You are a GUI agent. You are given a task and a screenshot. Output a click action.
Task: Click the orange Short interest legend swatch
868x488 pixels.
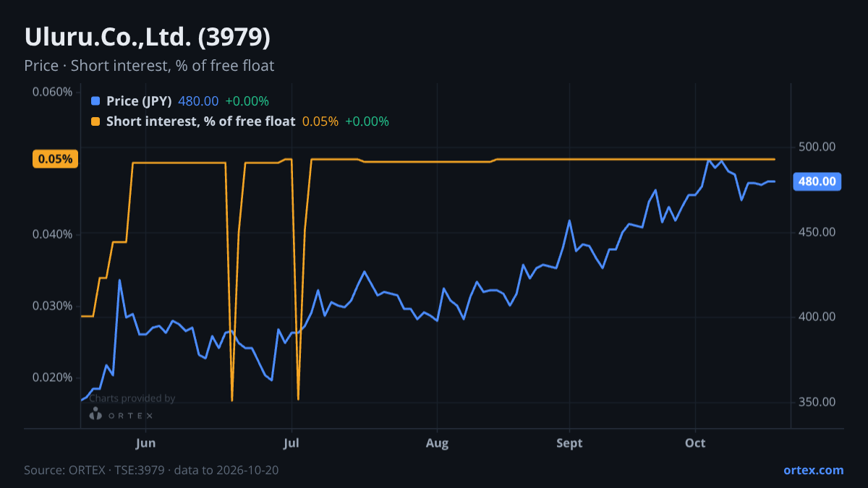tap(95, 121)
